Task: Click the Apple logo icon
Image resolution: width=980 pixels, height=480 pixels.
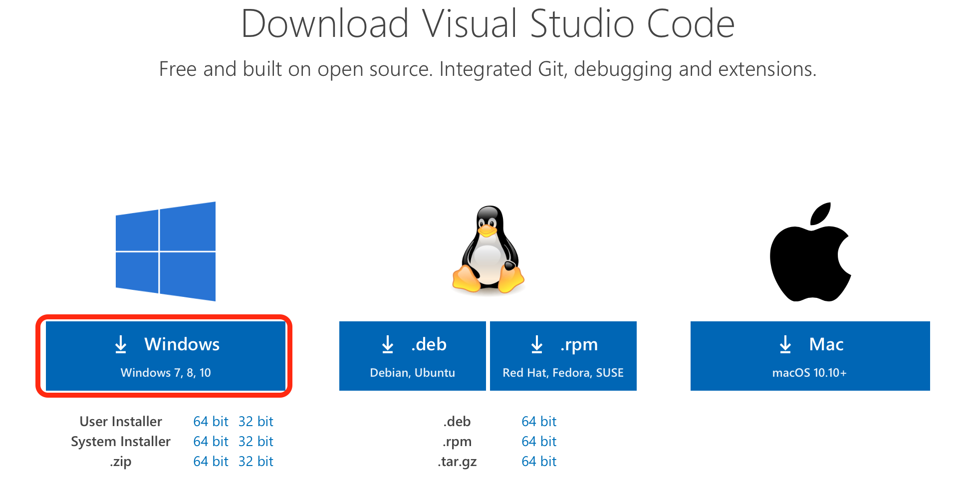Action: pyautogui.click(x=810, y=252)
